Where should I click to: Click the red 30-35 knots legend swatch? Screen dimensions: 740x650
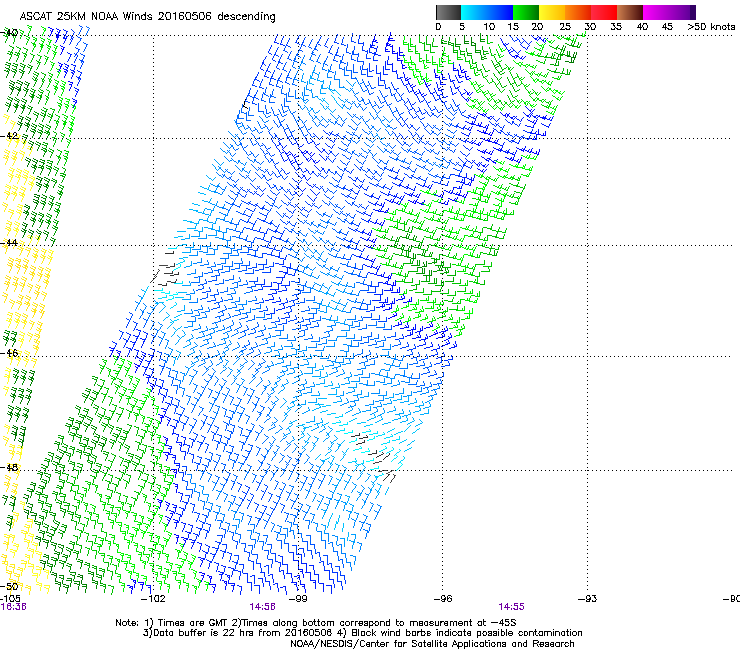coord(604,12)
